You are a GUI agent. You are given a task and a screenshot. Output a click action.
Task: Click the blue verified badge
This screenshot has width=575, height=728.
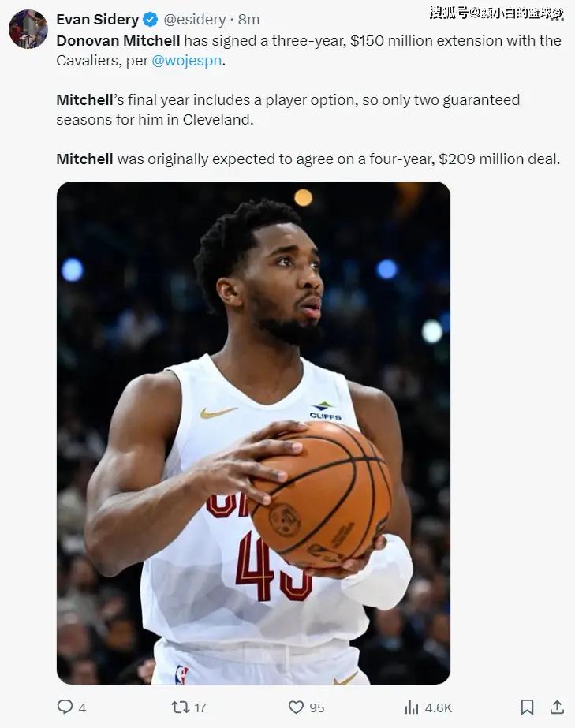tap(150, 20)
